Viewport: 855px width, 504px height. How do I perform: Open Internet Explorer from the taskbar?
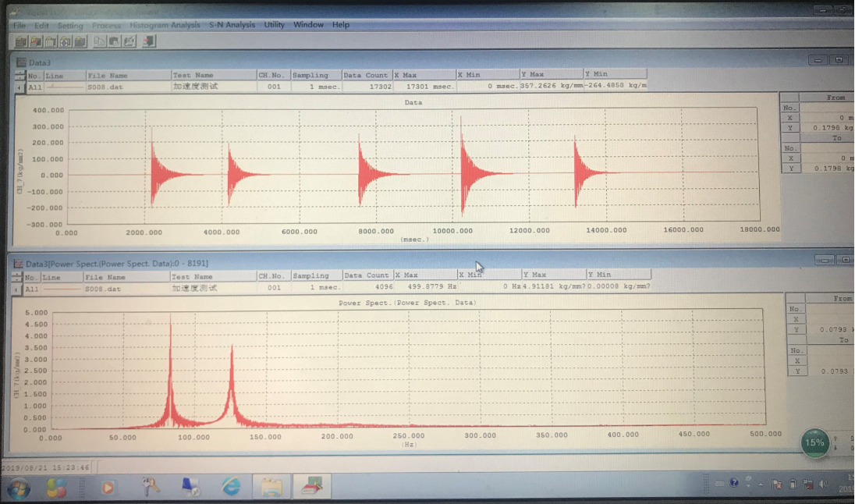tap(231, 487)
